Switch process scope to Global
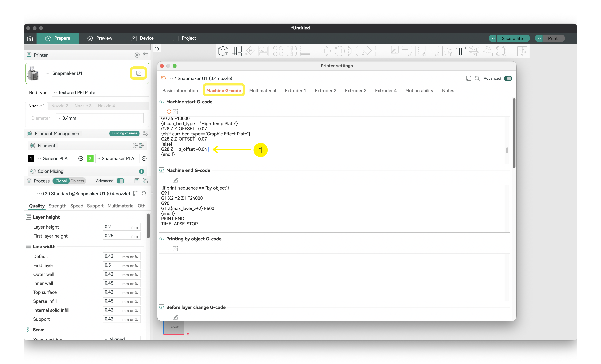This screenshot has height=364, width=601. pos(61,181)
